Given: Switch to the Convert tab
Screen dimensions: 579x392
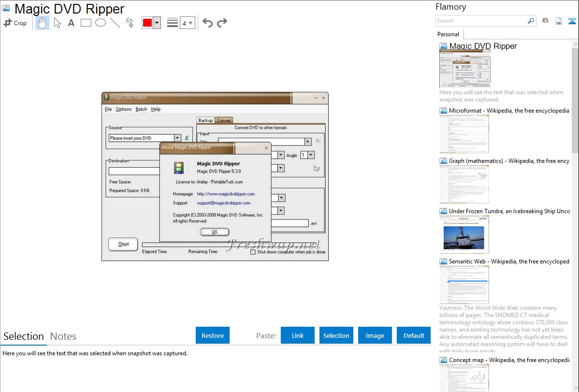Looking at the screenshot, I should (224, 120).
